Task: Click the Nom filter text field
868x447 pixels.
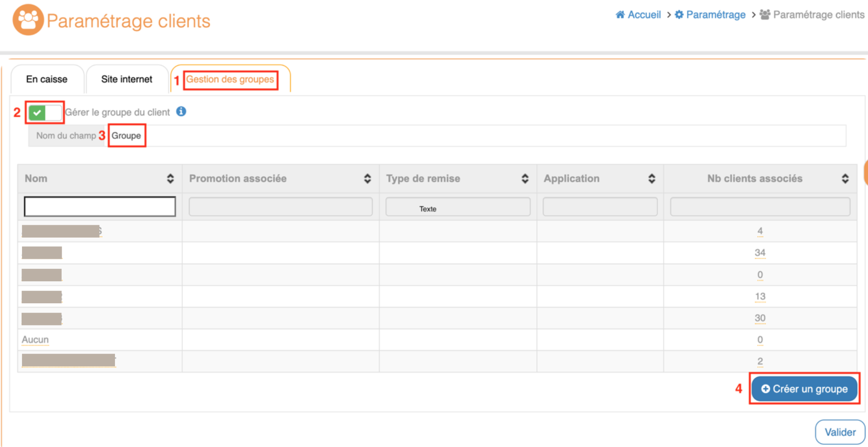Action: click(x=100, y=207)
